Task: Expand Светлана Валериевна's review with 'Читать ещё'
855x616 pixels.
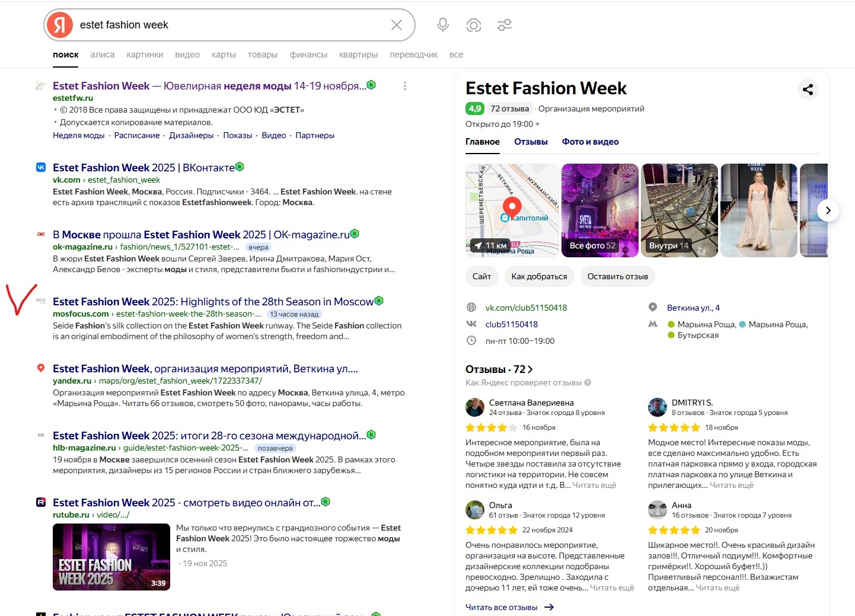Action: click(x=594, y=486)
